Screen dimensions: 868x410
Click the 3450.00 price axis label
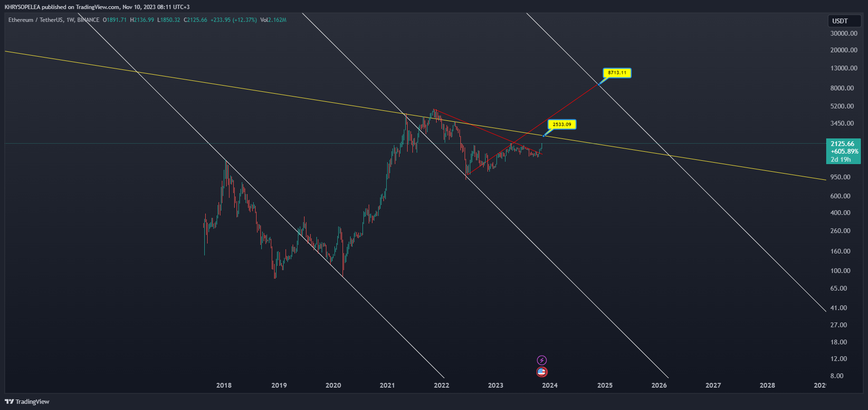click(x=842, y=123)
